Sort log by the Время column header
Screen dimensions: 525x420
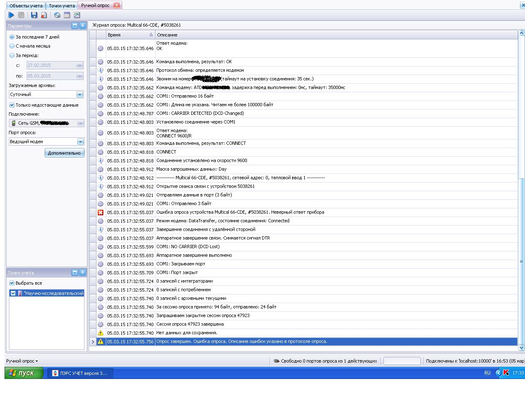pyautogui.click(x=130, y=35)
